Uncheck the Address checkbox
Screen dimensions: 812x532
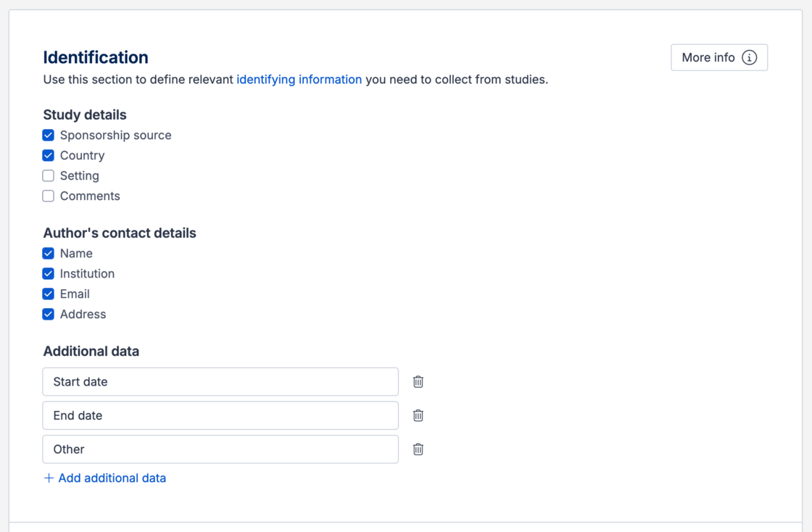coord(48,314)
